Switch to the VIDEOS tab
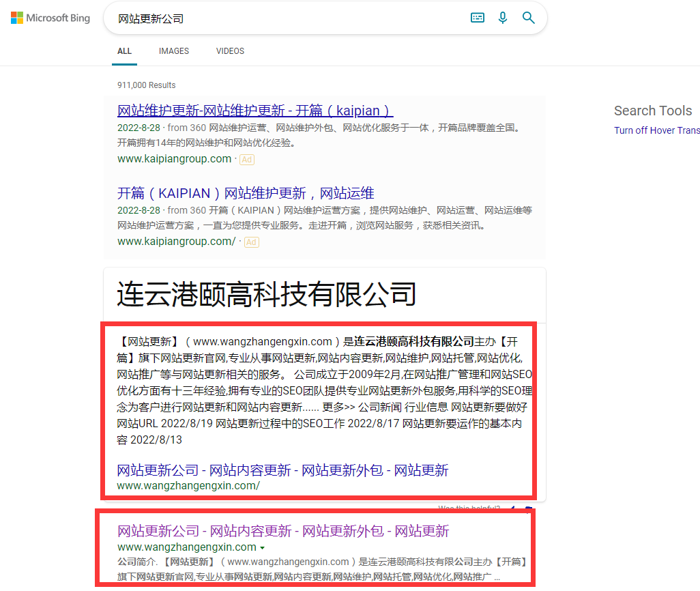 coord(231,51)
